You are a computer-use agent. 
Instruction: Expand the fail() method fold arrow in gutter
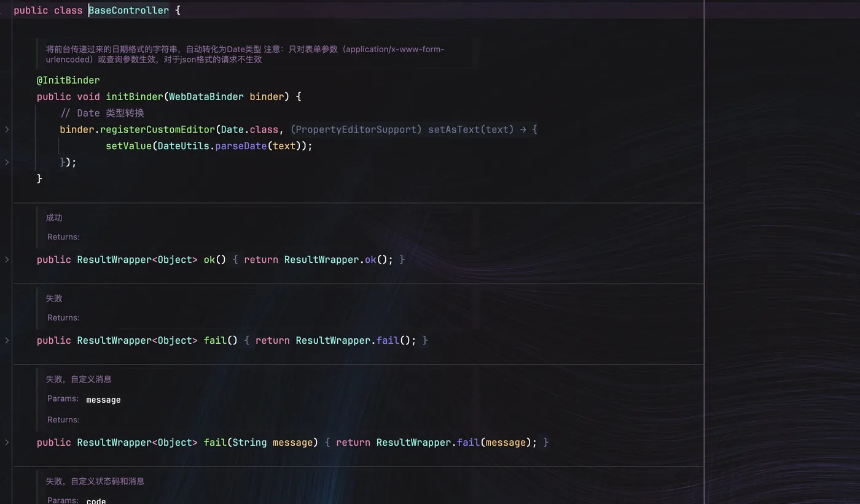click(x=7, y=341)
